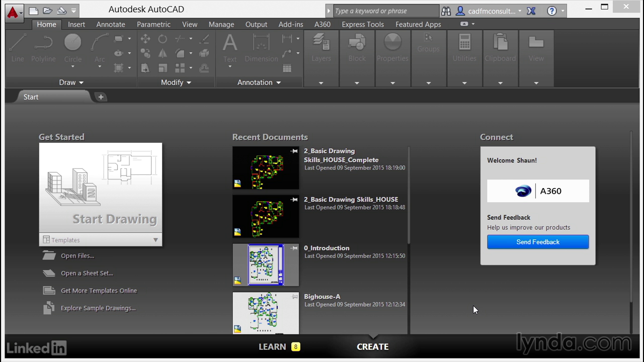Click the binoculars search icon
This screenshot has height=362, width=644.
[x=446, y=11]
